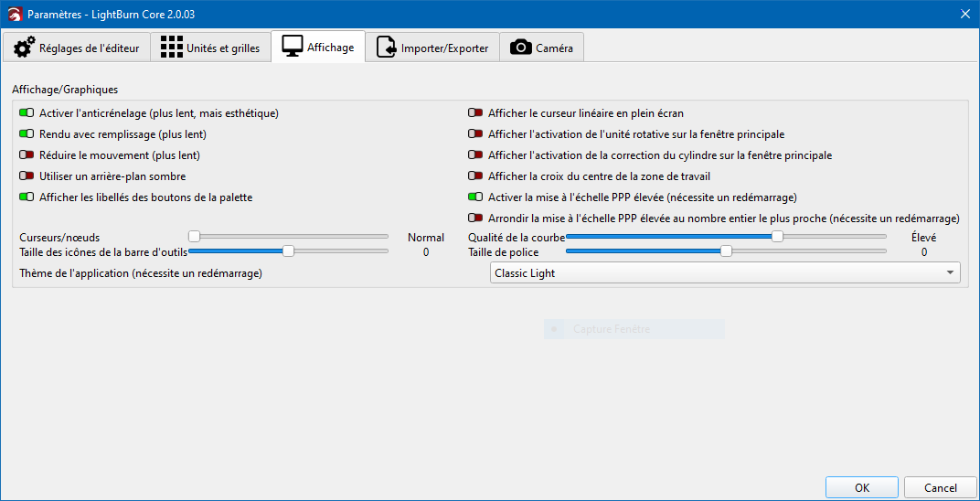980x501 pixels.
Task: Enable Afficher la croix du centre de la zone
Action: [475, 176]
